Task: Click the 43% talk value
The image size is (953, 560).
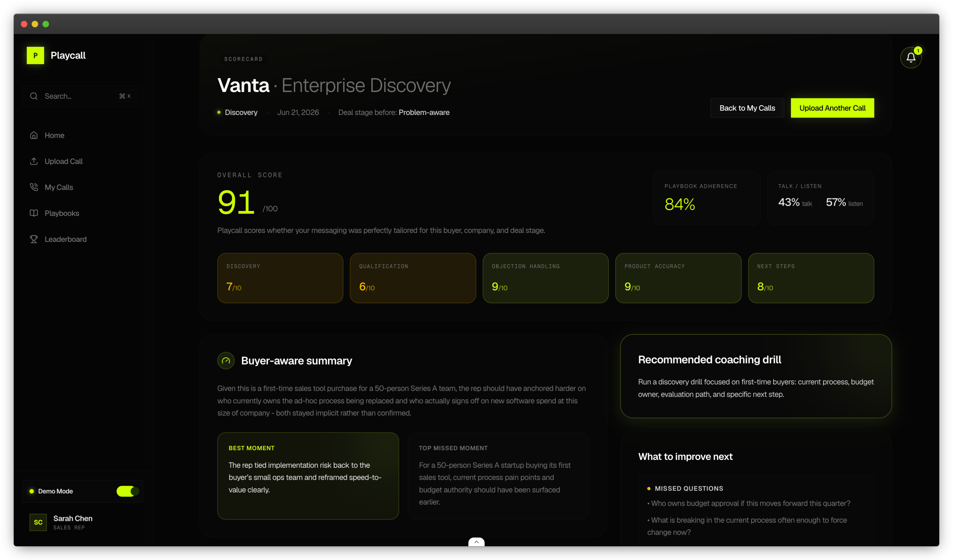Action: tap(789, 202)
